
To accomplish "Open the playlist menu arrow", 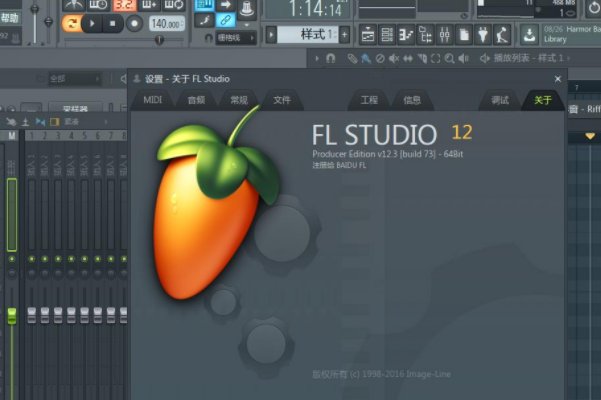I will click(317, 58).
